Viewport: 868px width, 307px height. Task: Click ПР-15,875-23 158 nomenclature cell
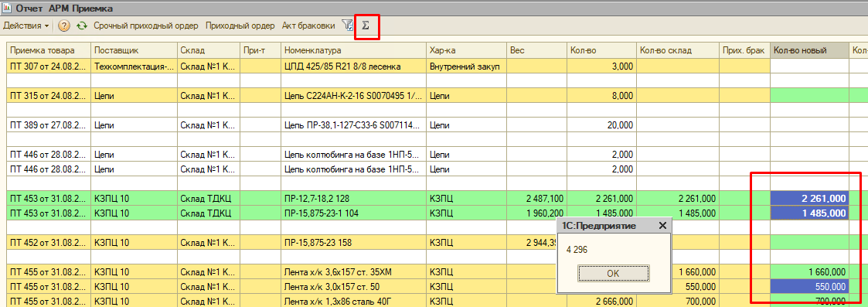pos(353,242)
